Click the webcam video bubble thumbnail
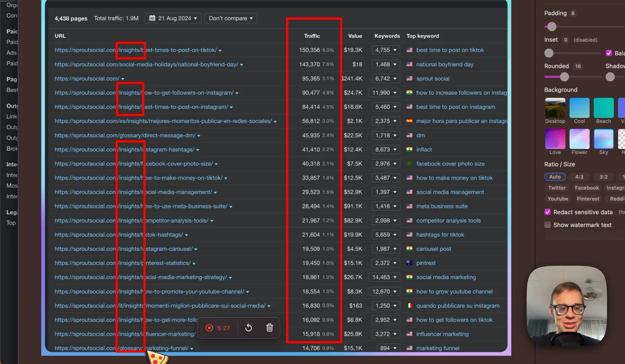The height and width of the screenshot is (364, 625). (567, 306)
